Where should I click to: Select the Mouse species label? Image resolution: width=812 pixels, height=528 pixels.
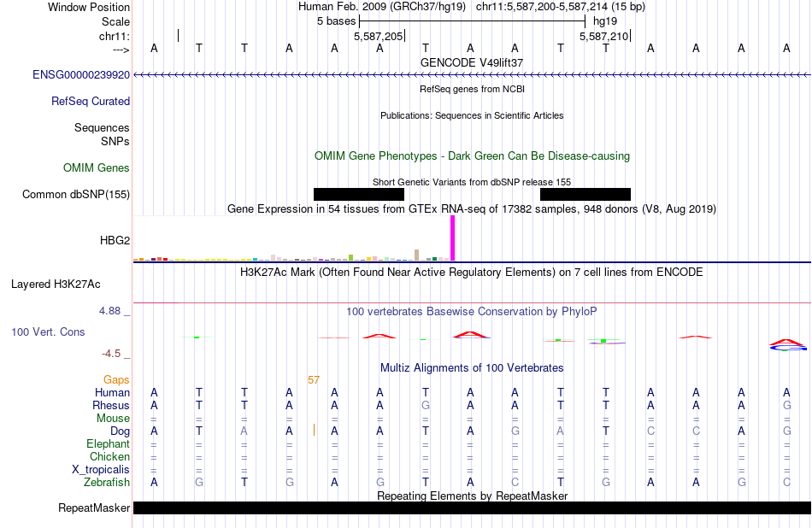[x=113, y=418]
